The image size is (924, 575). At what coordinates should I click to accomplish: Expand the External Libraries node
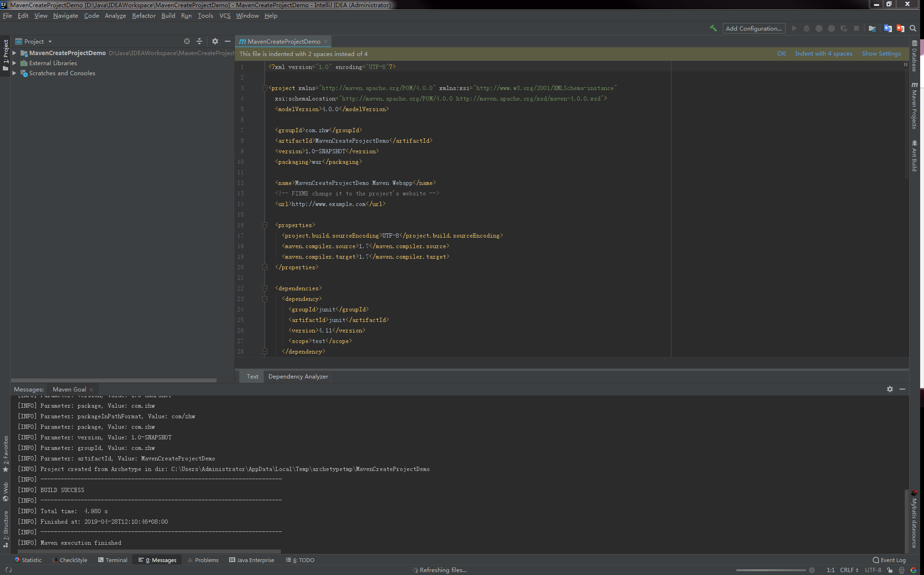click(x=14, y=63)
